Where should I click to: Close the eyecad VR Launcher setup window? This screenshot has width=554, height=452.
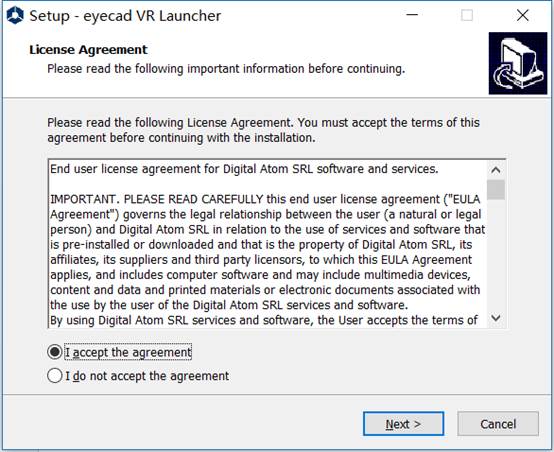523,15
